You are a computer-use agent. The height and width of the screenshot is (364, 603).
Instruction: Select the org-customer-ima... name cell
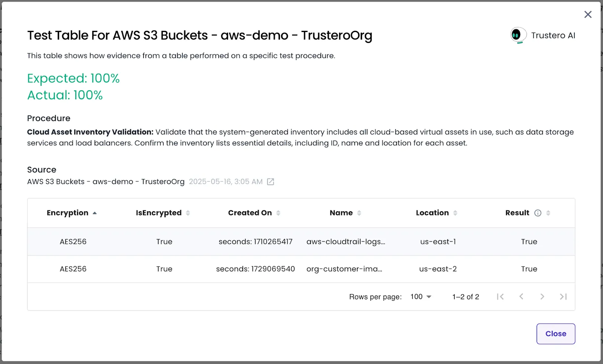tap(344, 269)
